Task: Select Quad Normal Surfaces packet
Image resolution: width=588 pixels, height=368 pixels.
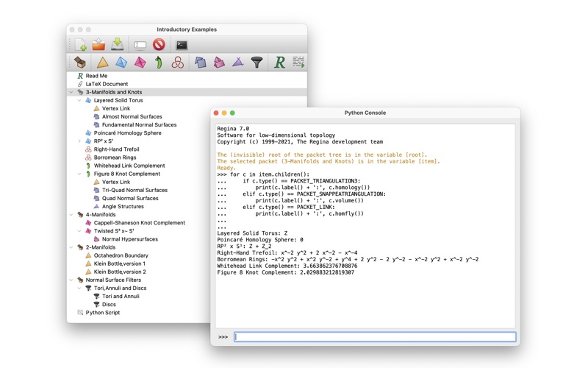Action: 130,198
